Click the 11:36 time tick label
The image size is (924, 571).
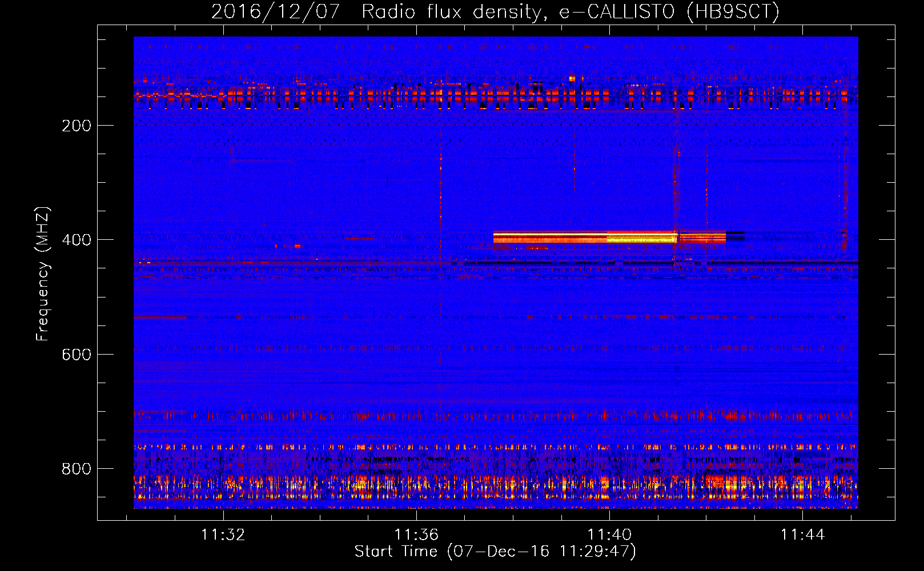416,534
